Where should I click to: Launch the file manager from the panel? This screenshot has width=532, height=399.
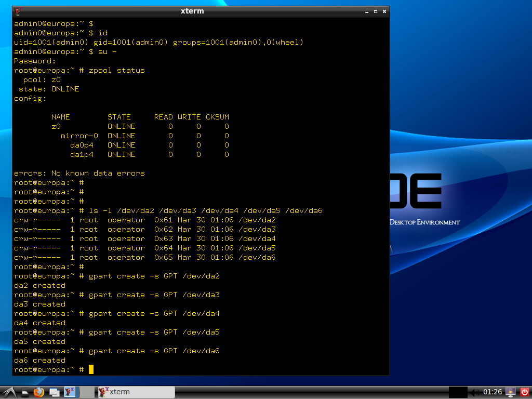point(24,392)
